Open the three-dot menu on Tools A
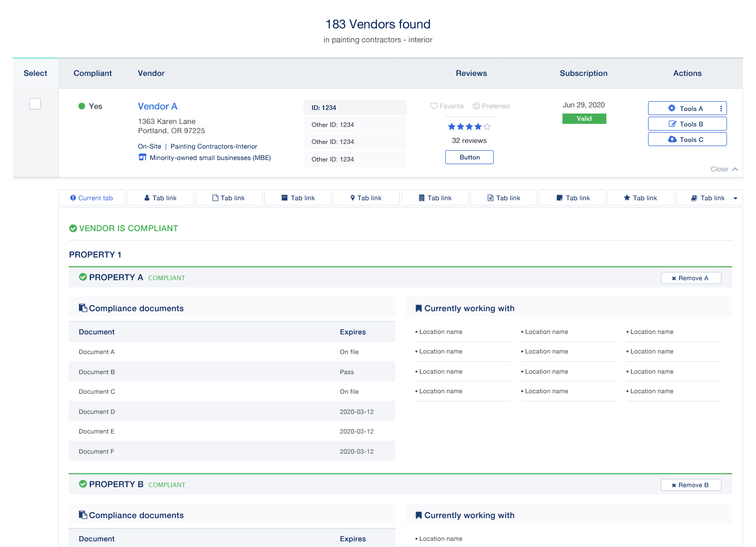The width and height of the screenshot is (756, 547). pyautogui.click(x=721, y=108)
